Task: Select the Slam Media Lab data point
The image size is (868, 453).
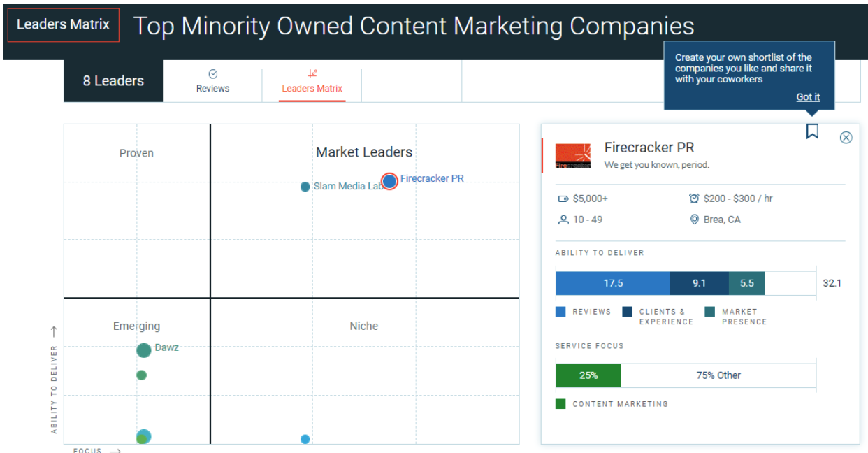Action: pos(305,187)
